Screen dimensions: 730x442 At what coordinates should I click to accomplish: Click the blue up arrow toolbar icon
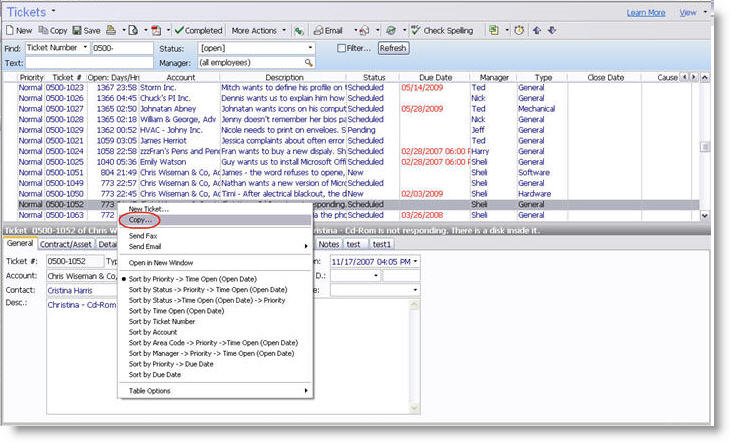[537, 31]
